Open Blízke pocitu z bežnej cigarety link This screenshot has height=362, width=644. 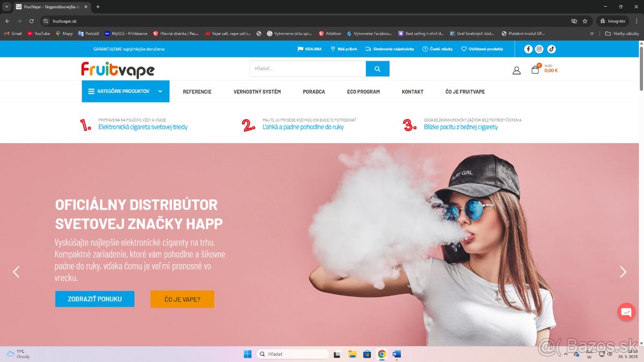(461, 127)
